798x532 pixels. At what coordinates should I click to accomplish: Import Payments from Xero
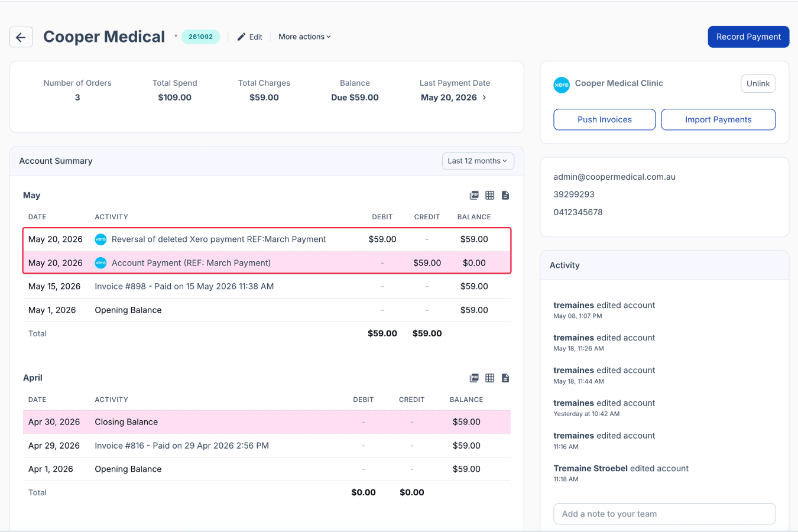click(x=718, y=119)
